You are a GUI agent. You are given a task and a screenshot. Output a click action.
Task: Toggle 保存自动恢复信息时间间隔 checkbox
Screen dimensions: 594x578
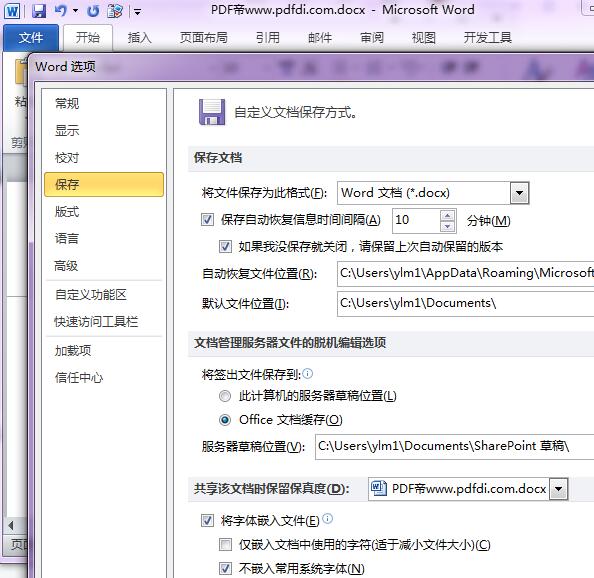coord(207,220)
